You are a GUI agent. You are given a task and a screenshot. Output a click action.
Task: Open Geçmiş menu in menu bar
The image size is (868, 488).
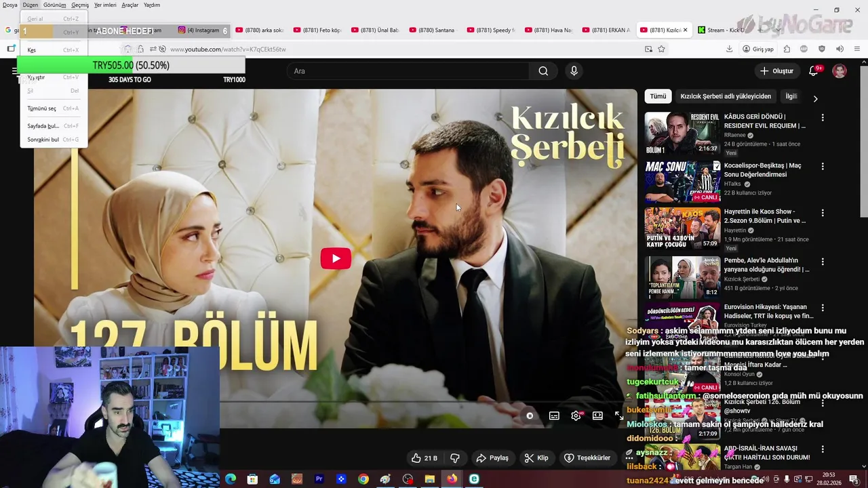80,5
